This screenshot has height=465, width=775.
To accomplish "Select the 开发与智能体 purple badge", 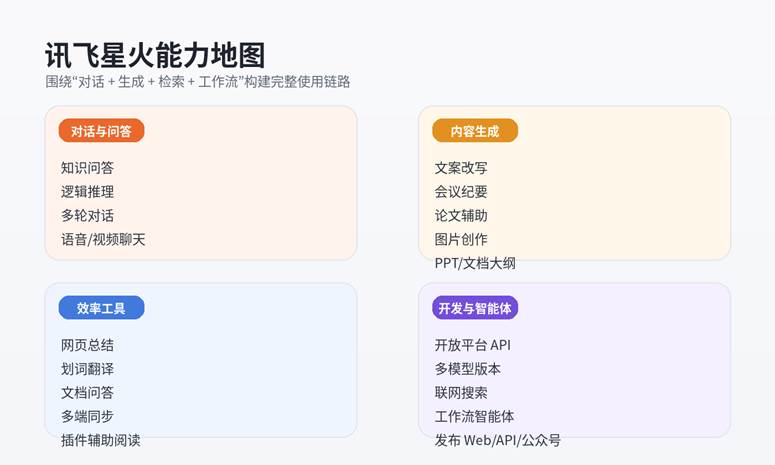I will click(x=475, y=308).
